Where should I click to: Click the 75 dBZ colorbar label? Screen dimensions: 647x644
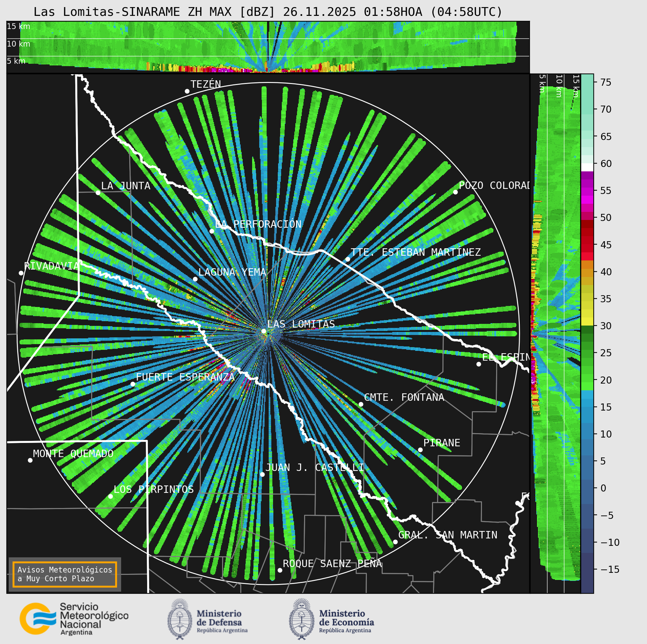606,82
